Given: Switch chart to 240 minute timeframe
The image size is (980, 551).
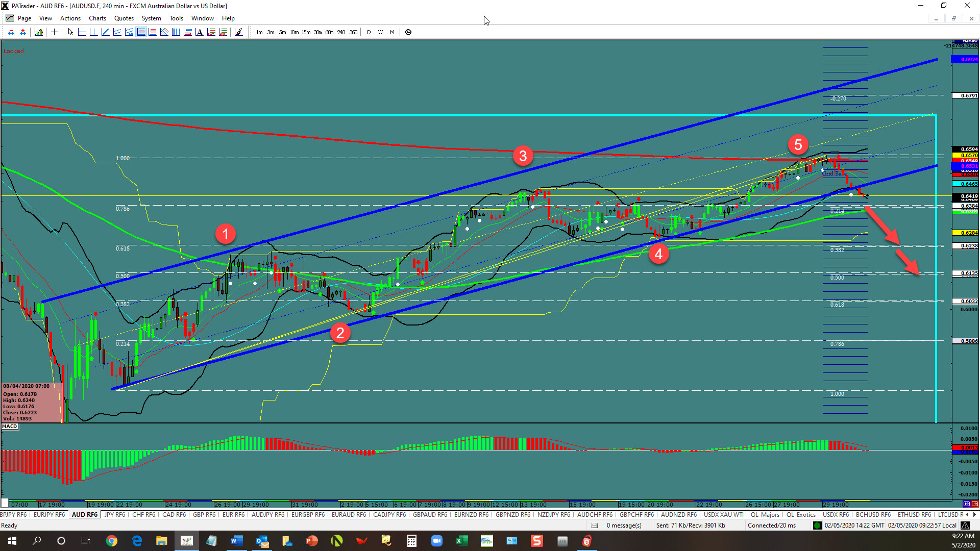Looking at the screenshot, I should click(341, 32).
